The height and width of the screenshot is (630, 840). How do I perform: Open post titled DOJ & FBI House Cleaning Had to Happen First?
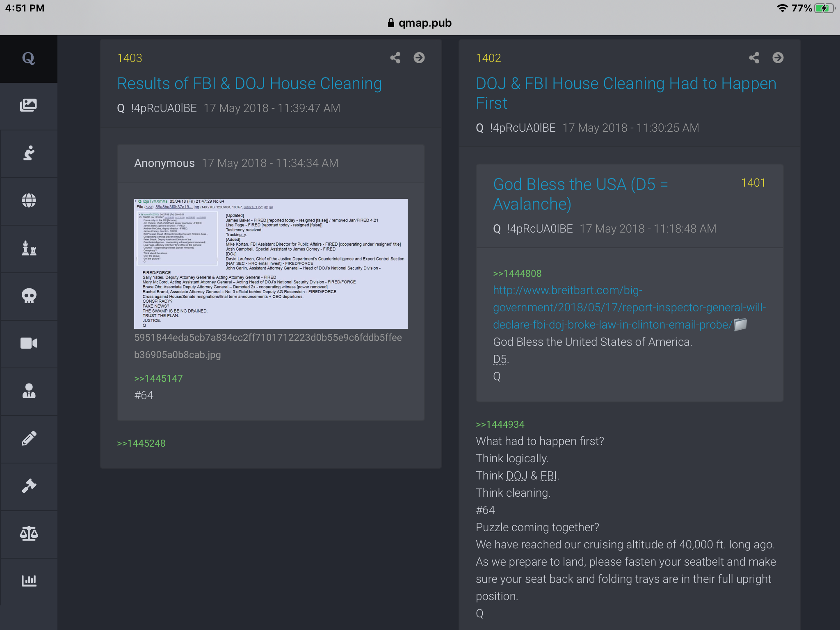[x=626, y=94]
